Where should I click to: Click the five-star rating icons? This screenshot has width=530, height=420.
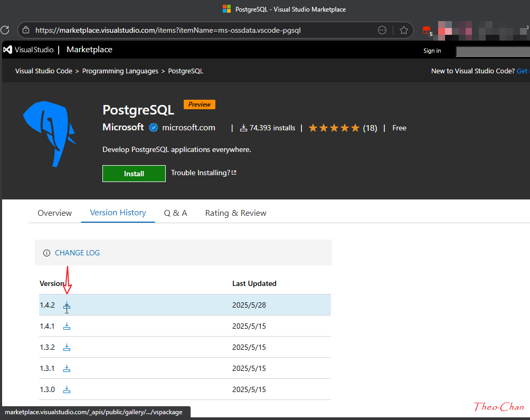(x=334, y=128)
